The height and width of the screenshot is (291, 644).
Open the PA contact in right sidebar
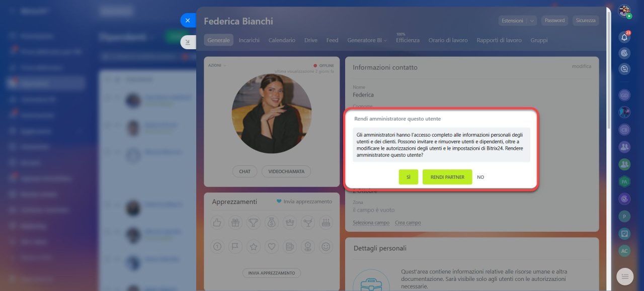[624, 181]
